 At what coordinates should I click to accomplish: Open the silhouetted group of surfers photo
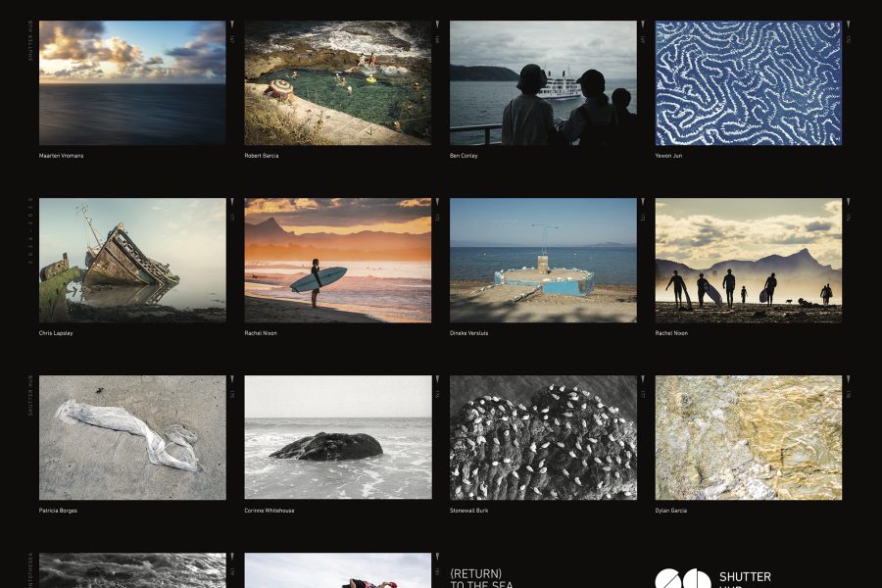click(x=749, y=260)
